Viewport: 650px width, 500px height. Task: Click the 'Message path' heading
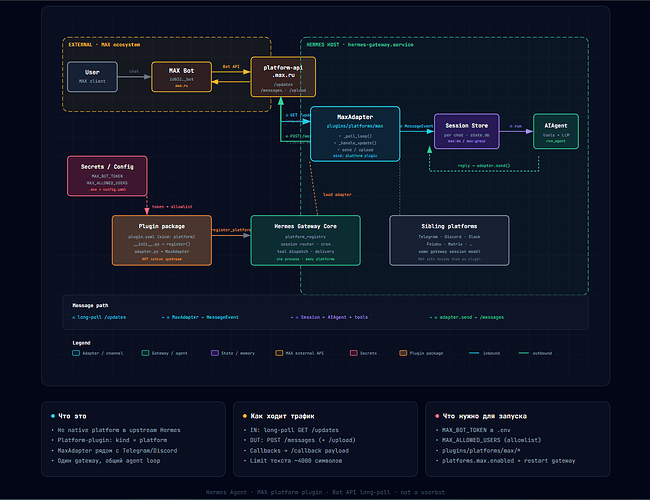90,306
